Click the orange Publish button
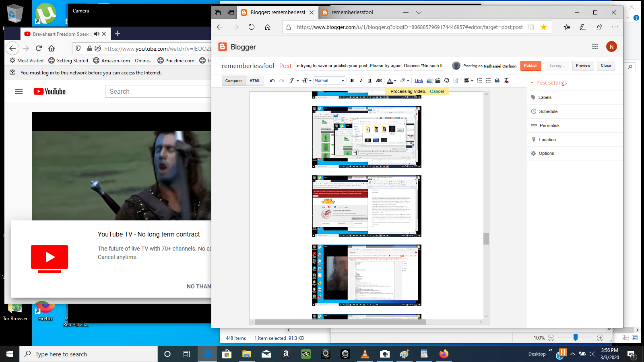 click(530, 66)
